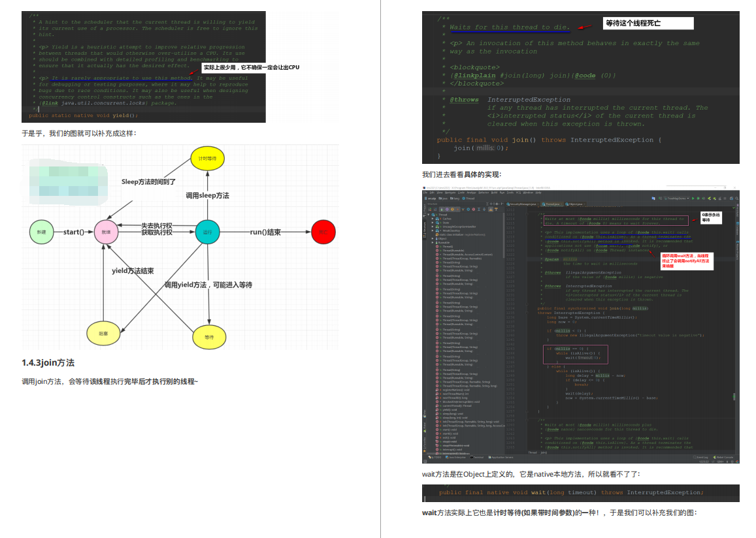Expand the Caches node in Structure tree
This screenshot has width=756, height=538.
pos(433,219)
